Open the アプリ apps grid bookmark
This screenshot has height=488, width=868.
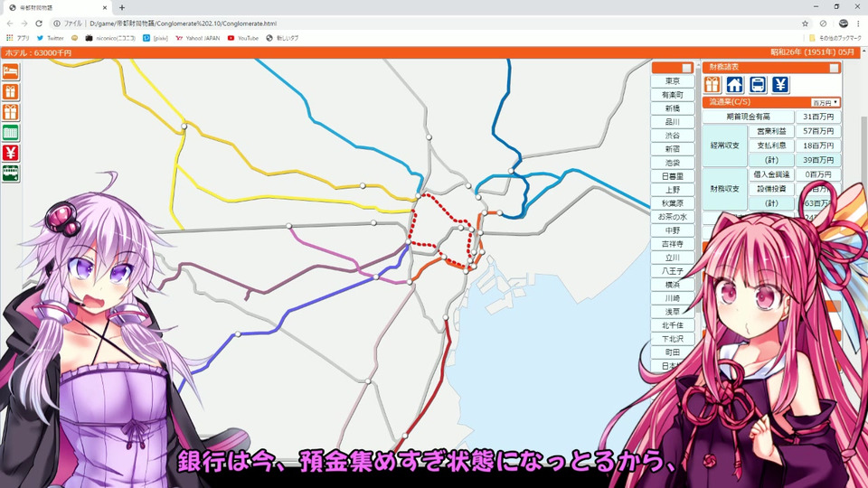[x=18, y=38]
